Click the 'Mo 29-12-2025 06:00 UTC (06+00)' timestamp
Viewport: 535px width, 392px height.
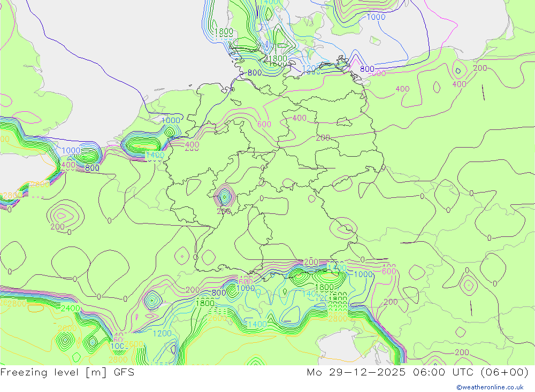pos(418,372)
